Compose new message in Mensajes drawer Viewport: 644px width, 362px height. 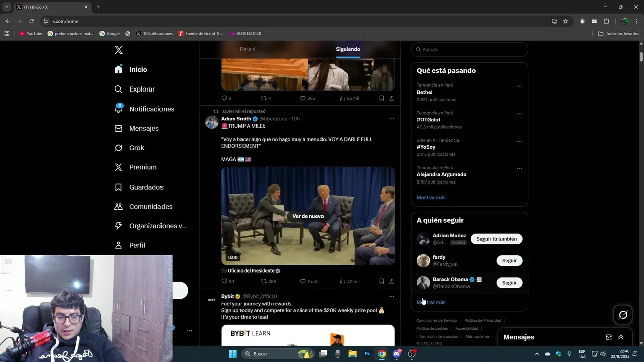pyautogui.click(x=609, y=337)
